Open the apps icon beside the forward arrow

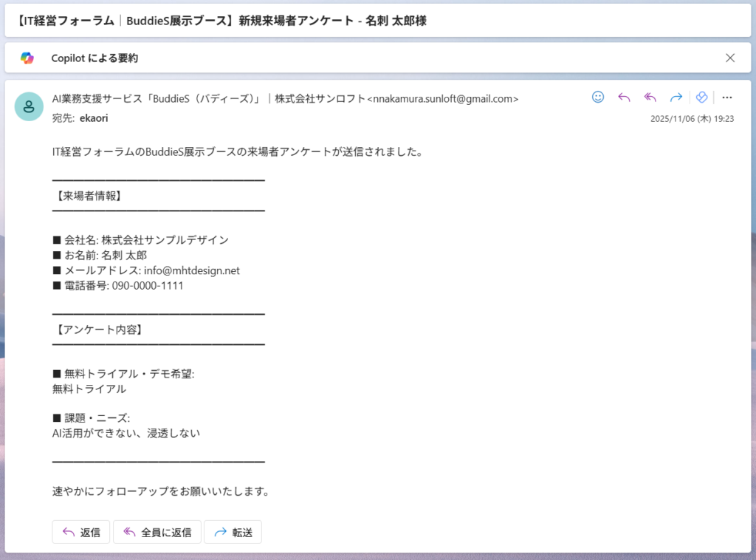point(702,98)
